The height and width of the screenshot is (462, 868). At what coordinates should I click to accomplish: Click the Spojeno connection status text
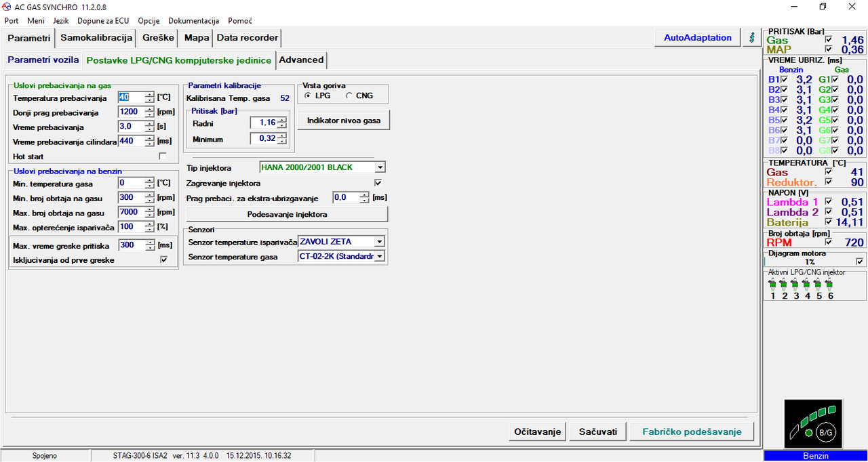coord(45,456)
